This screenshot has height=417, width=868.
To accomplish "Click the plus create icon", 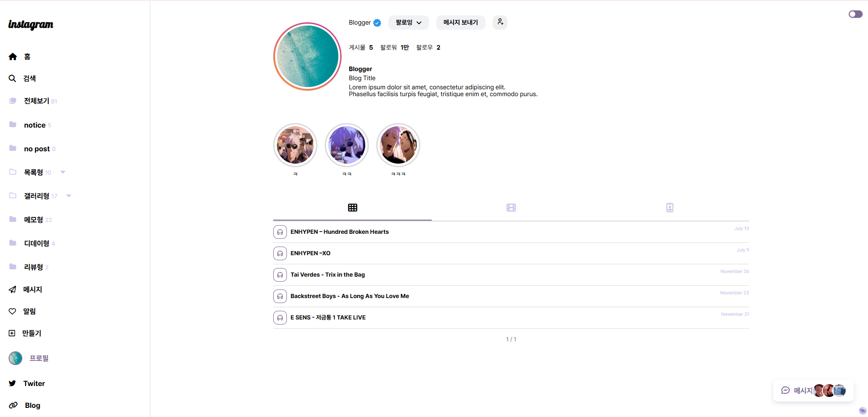I will [12, 333].
